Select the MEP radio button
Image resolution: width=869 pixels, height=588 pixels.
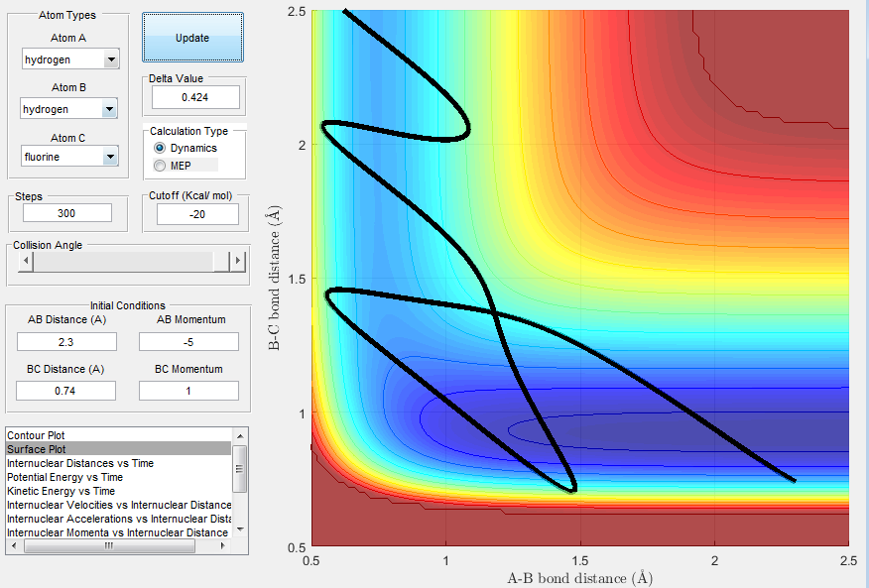(160, 166)
